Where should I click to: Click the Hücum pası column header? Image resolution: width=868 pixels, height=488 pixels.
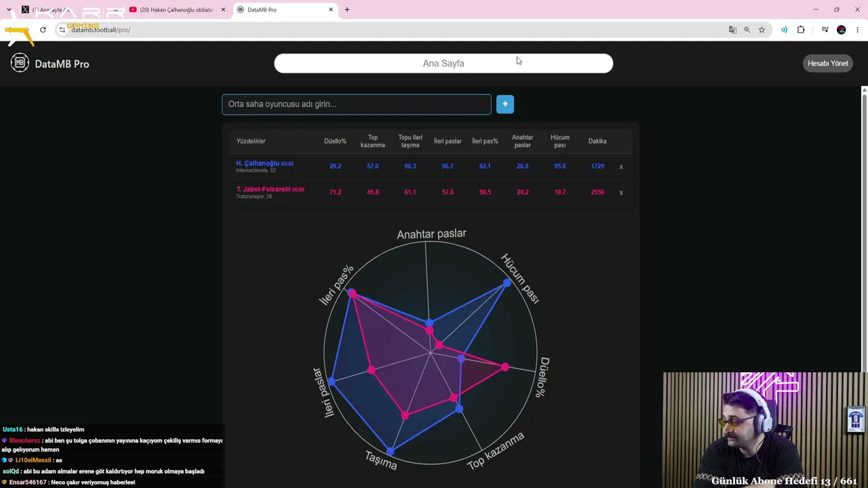559,141
